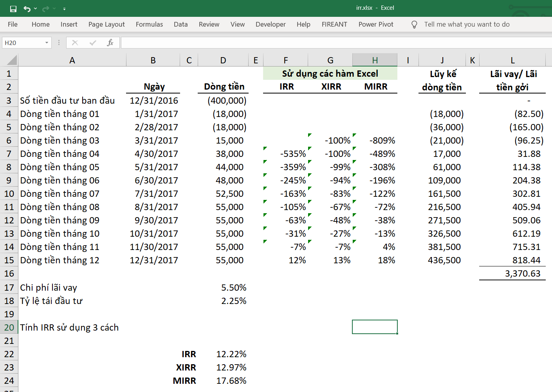This screenshot has width=552, height=392.
Task: Click date cell 12/31/2016
Action: [x=154, y=101]
